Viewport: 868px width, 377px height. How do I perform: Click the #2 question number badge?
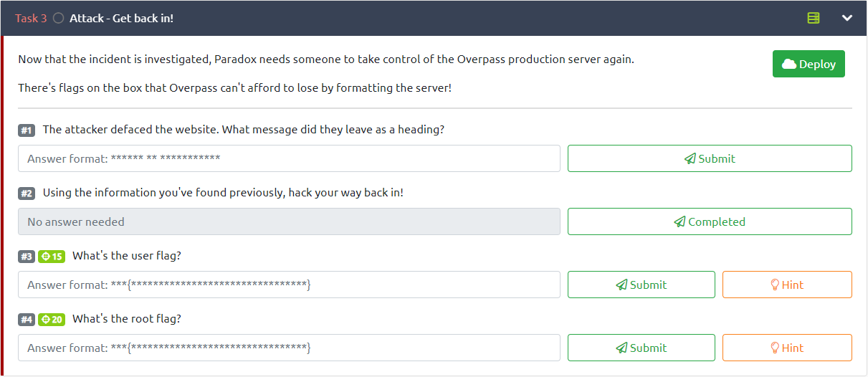tap(27, 194)
